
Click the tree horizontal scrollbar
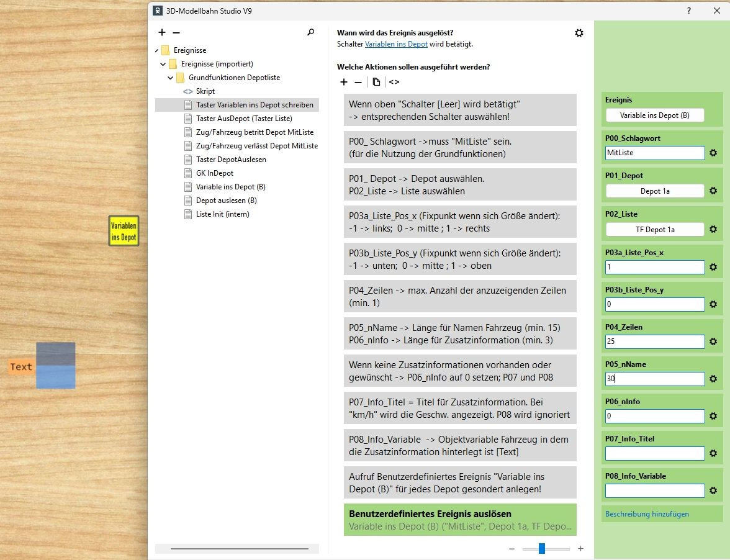(240, 549)
